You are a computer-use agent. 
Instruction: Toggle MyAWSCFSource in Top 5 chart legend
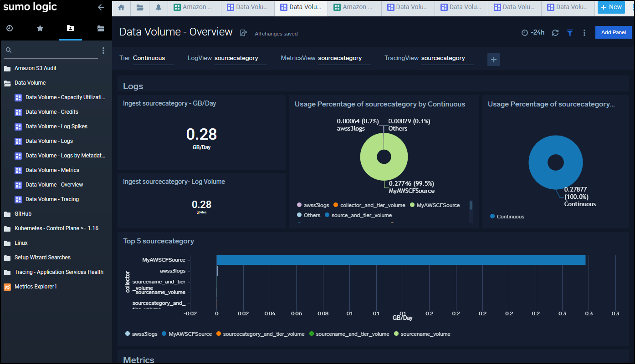click(x=187, y=334)
